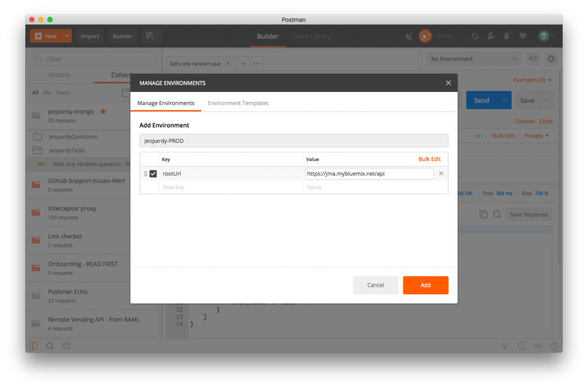Grab the rootUrl row reorder handle
The image size is (588, 389).
(x=145, y=174)
